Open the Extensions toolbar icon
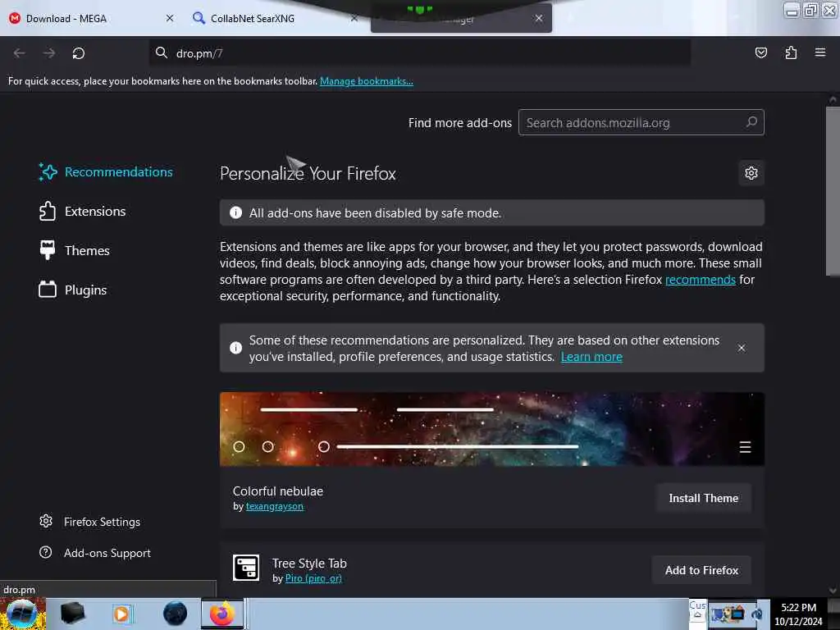The height and width of the screenshot is (630, 840). 791,52
